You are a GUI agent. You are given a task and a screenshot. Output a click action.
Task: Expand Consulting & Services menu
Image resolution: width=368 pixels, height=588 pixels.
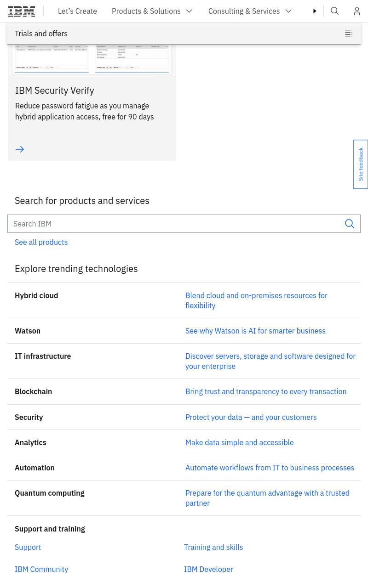(250, 11)
